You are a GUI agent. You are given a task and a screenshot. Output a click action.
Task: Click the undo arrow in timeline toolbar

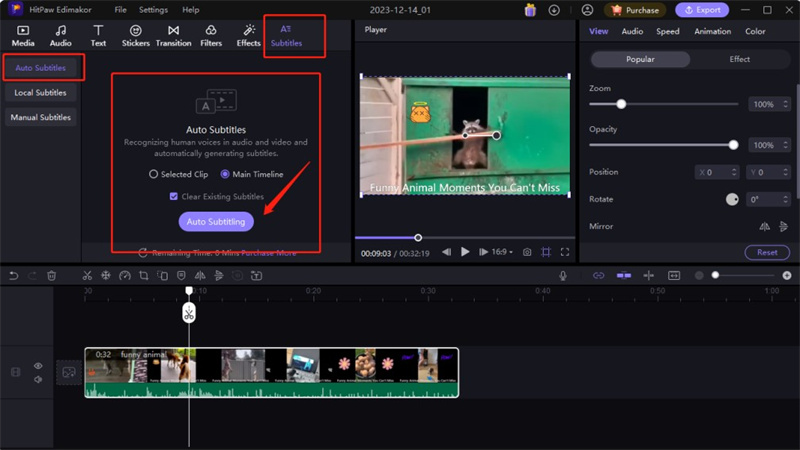click(x=14, y=275)
